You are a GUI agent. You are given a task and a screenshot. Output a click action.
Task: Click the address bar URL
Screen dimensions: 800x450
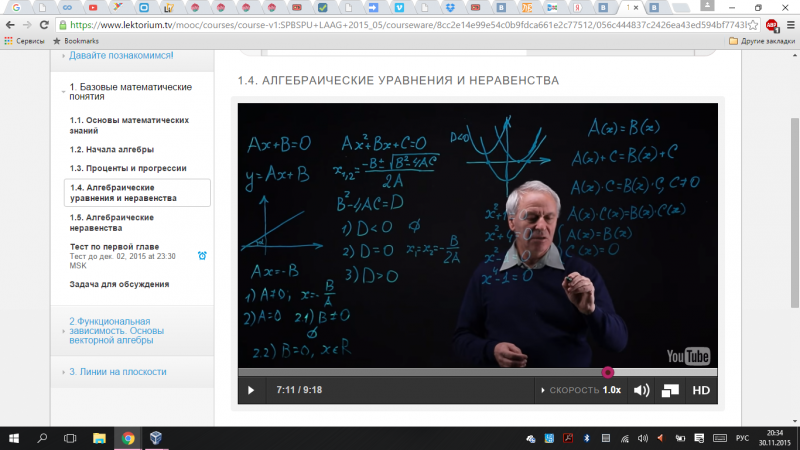[x=408, y=25]
